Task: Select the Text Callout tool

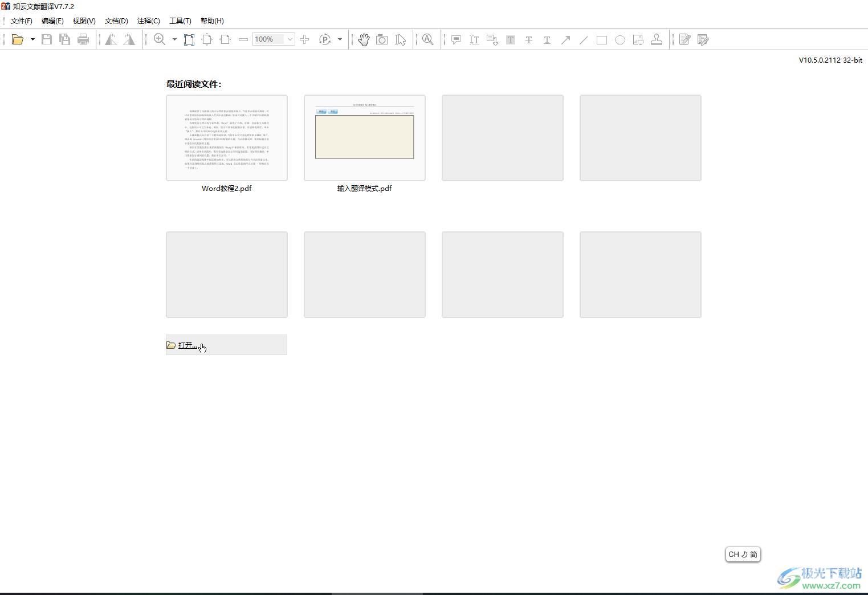Action: point(492,39)
